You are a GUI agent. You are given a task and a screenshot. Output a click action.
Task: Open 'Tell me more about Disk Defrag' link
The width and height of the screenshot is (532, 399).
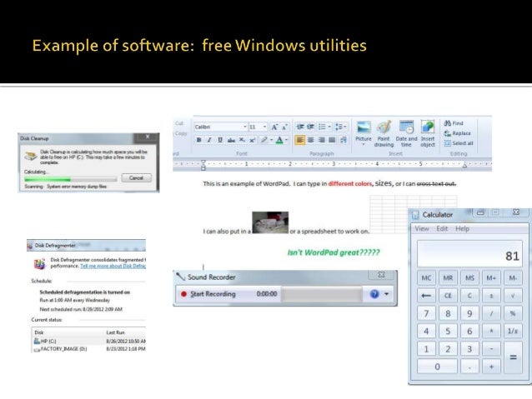[x=113, y=266]
